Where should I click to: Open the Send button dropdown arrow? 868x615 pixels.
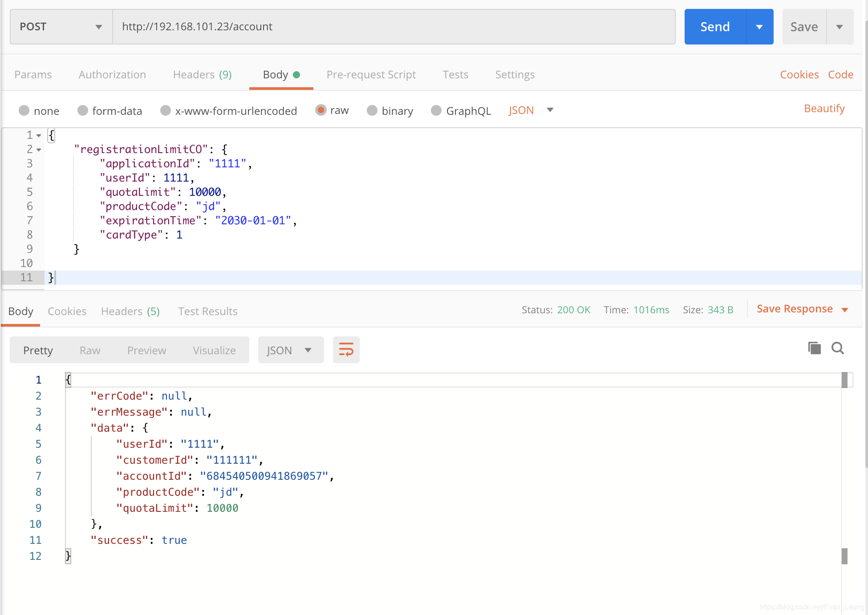pos(759,27)
